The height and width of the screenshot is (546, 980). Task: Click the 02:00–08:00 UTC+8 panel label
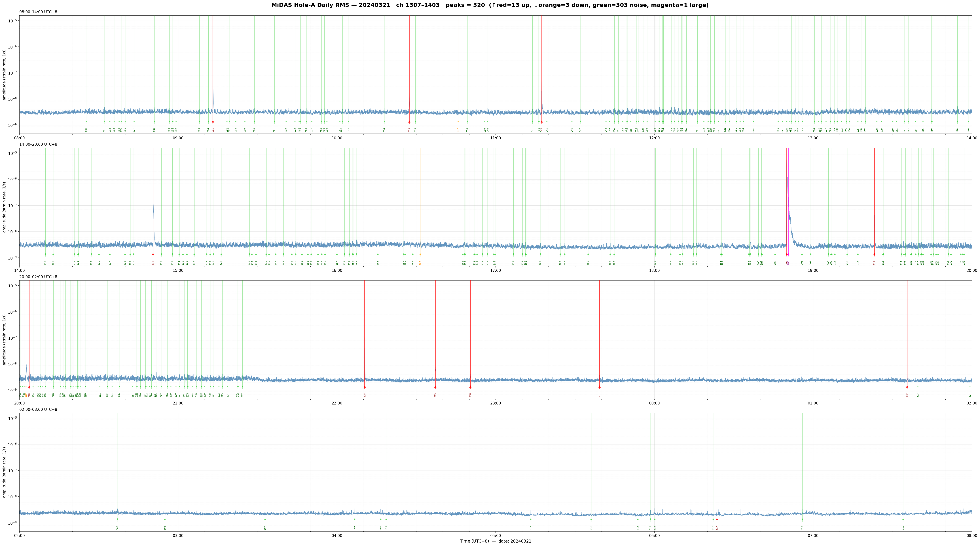point(38,409)
